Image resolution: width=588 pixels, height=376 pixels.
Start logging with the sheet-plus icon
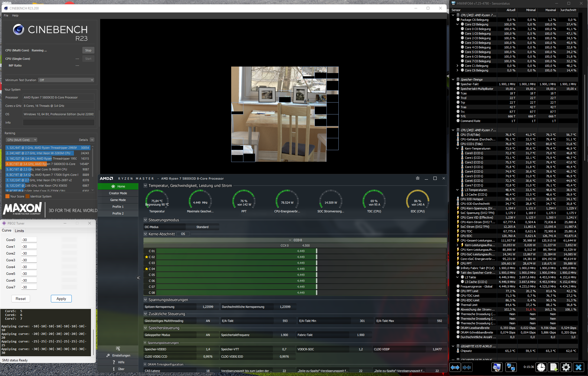(553, 367)
